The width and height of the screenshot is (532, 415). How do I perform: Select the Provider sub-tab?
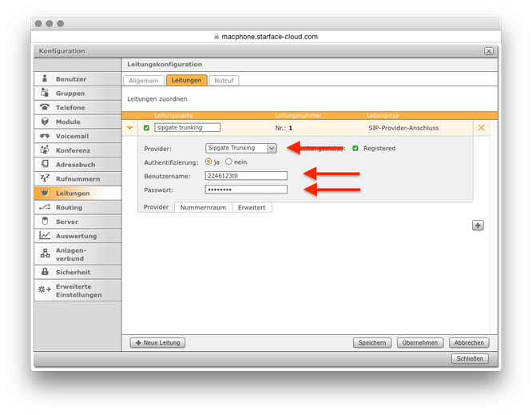click(x=156, y=207)
